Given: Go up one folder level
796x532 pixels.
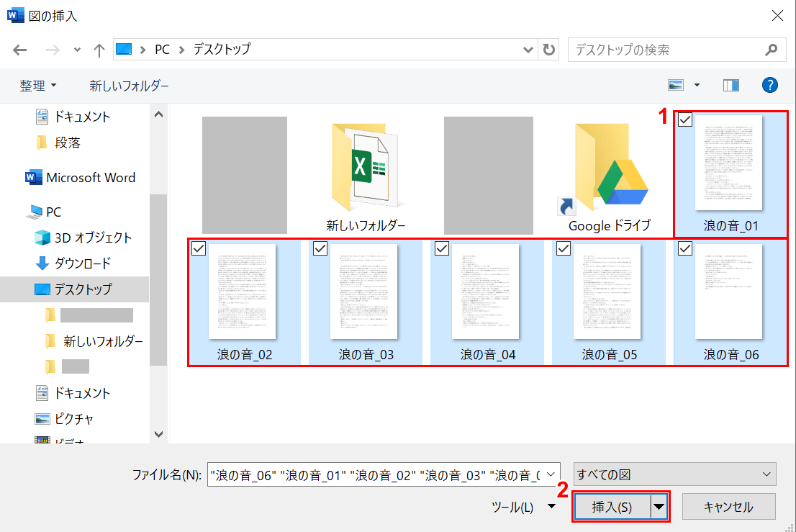Looking at the screenshot, I should (99, 50).
